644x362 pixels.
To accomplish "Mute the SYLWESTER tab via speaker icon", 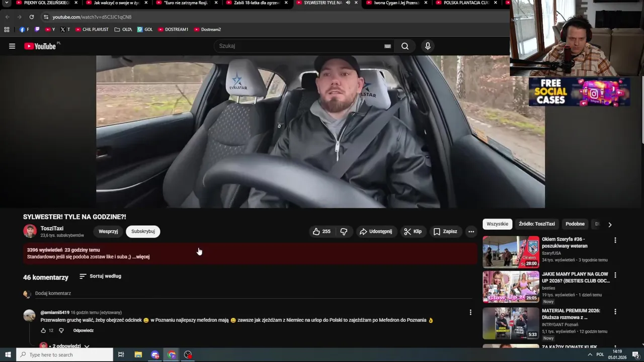I will pos(348,3).
